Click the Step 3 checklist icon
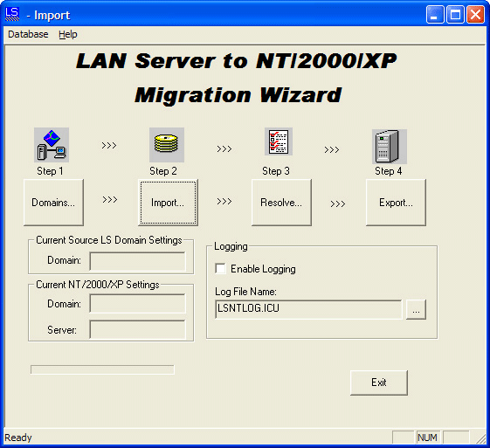The image size is (490, 448). [x=279, y=141]
